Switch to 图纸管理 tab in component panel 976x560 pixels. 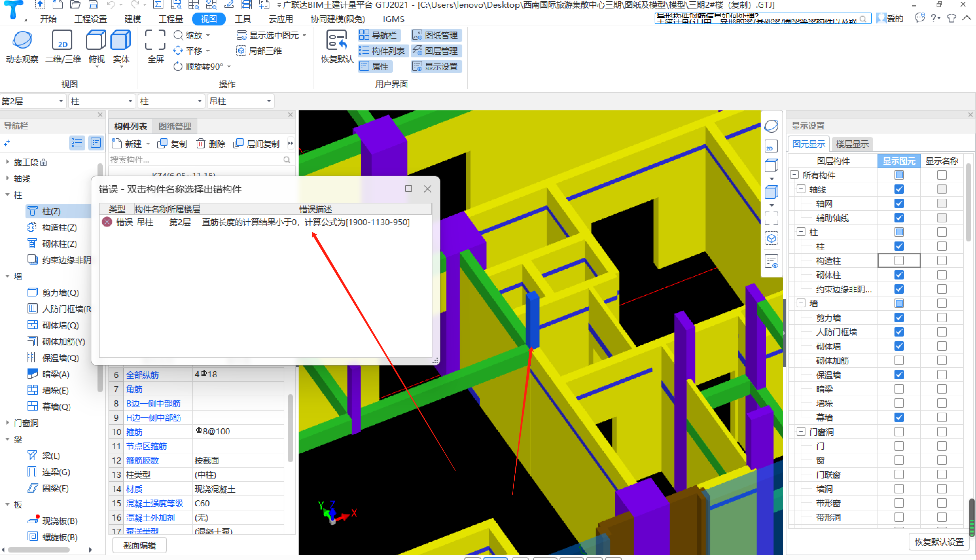click(x=175, y=127)
